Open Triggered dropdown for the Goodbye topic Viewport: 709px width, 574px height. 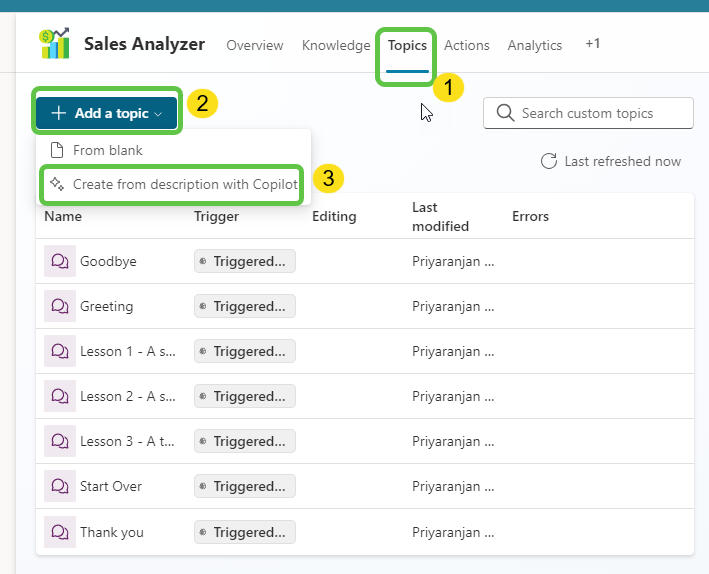(x=245, y=261)
